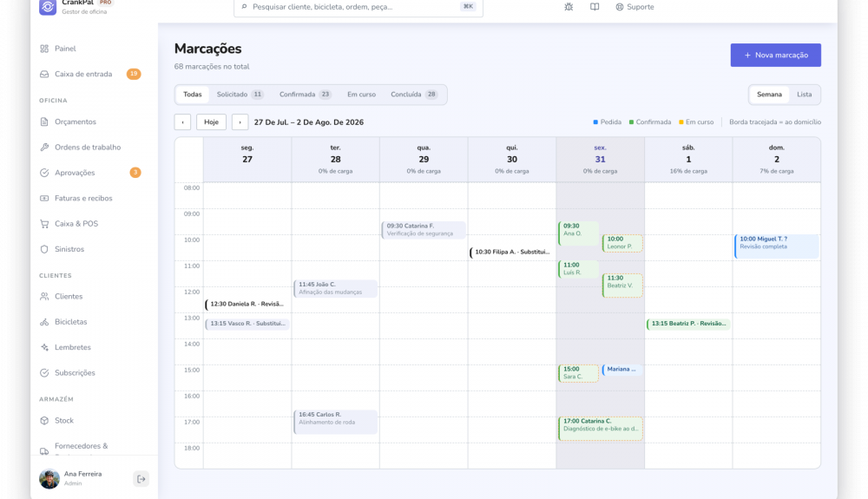Click the Subscrições icon

[44, 373]
